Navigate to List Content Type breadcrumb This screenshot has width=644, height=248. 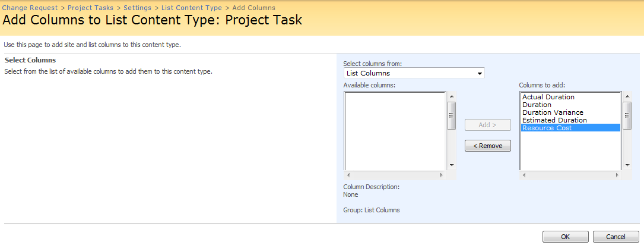[191, 8]
